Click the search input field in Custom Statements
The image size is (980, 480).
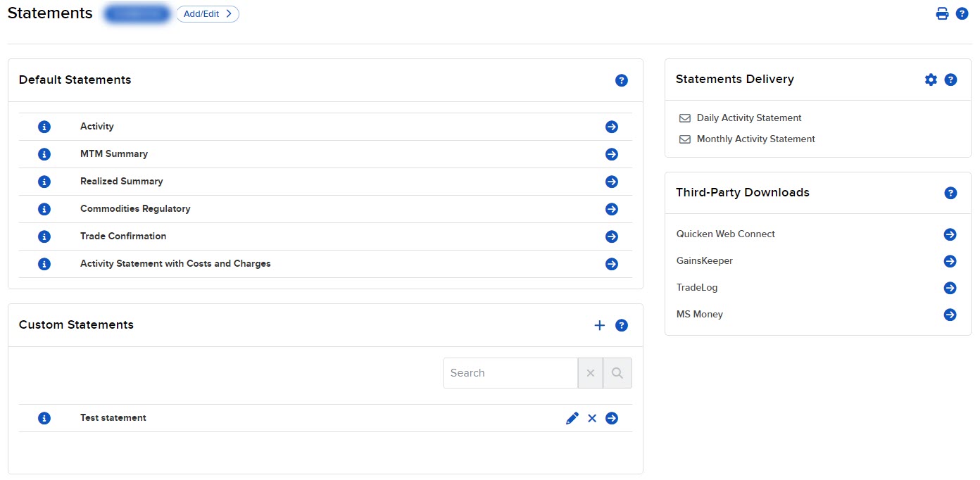pyautogui.click(x=510, y=372)
